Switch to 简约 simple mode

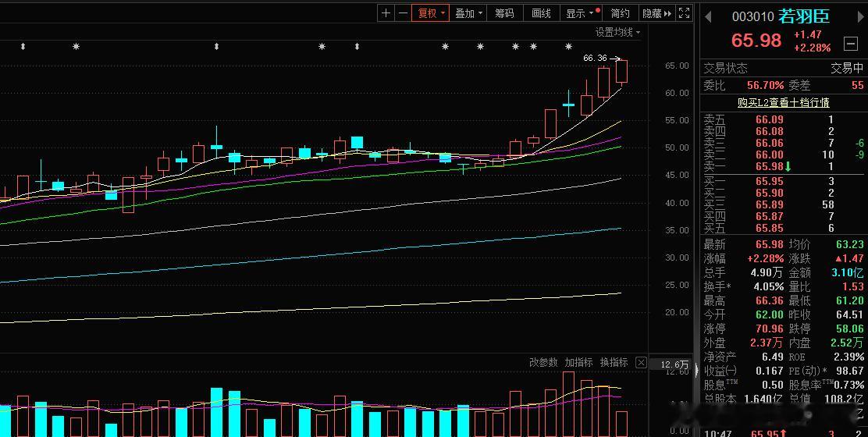tap(620, 13)
